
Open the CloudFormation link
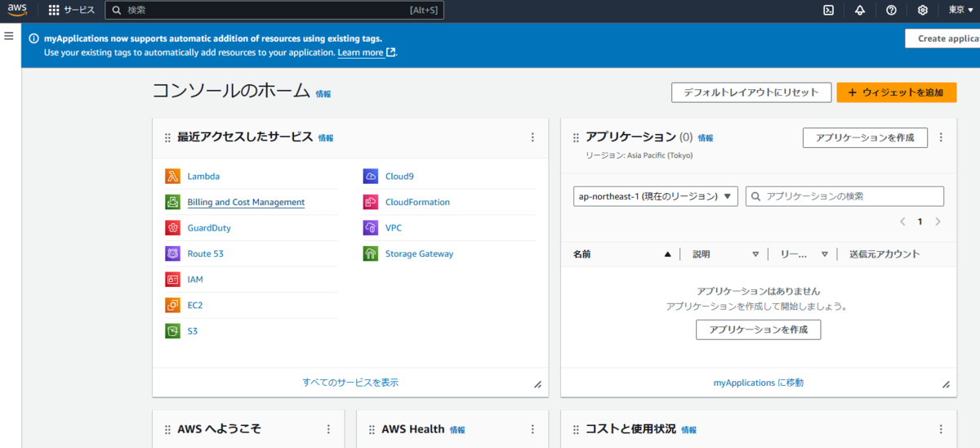(417, 202)
